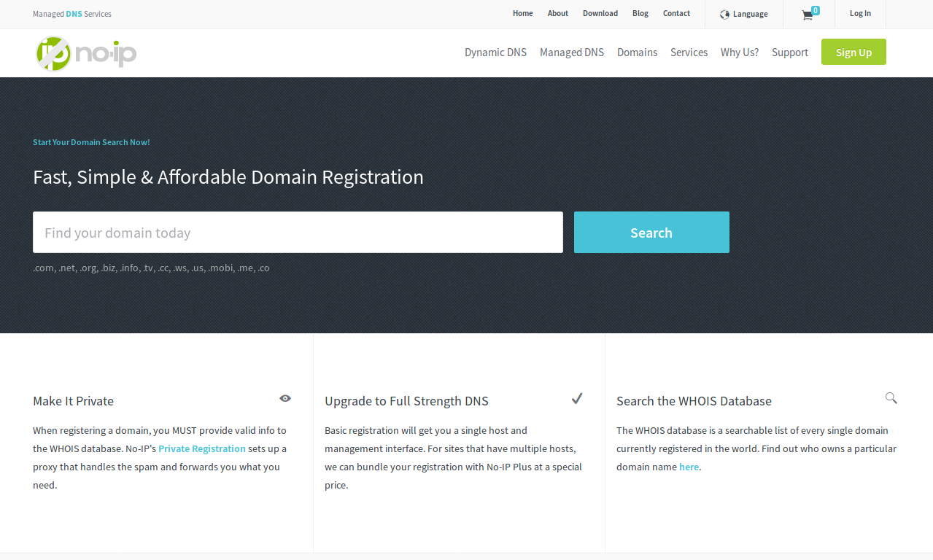Click the No-IP logo
This screenshot has width=933, height=560.
pos(85,52)
